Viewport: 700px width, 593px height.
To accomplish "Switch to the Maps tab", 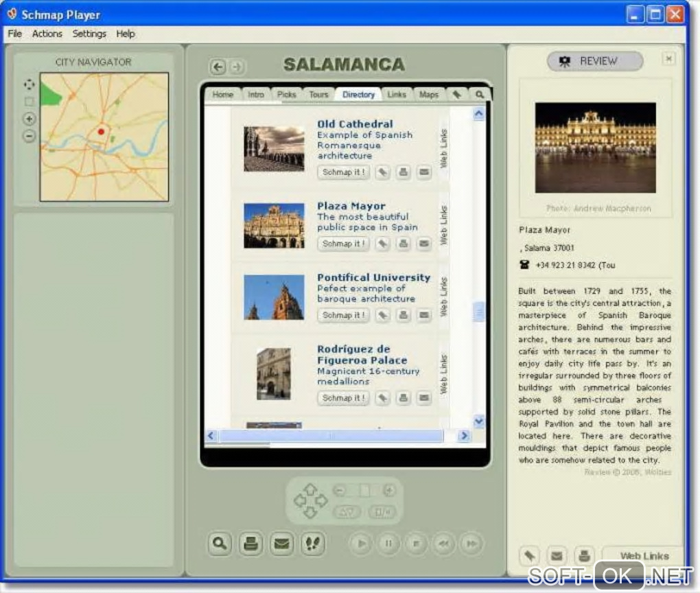I will [428, 95].
